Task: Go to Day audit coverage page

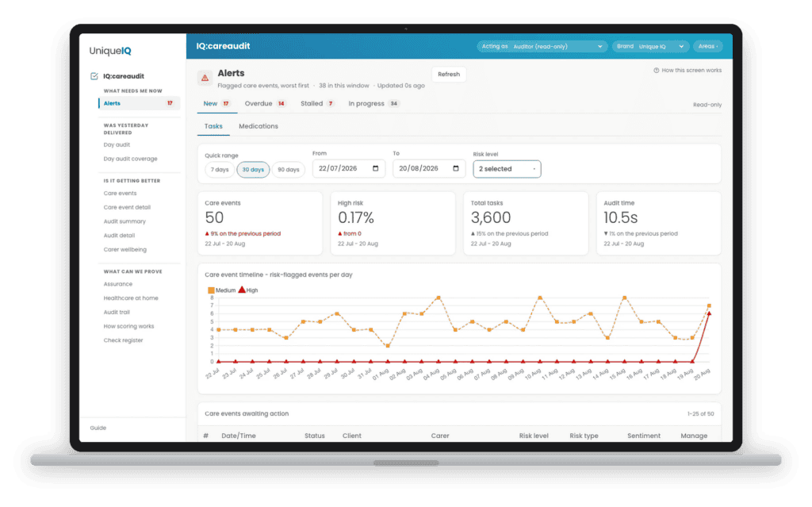Action: [131, 159]
